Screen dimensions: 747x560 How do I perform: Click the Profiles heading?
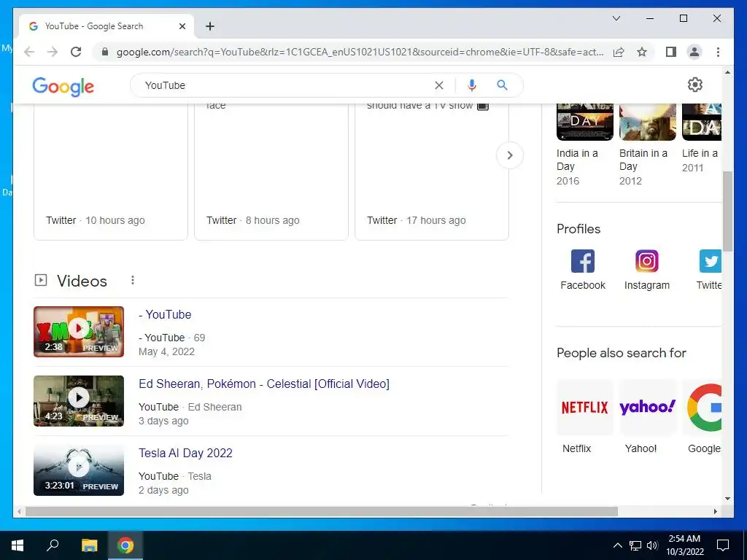coord(578,229)
